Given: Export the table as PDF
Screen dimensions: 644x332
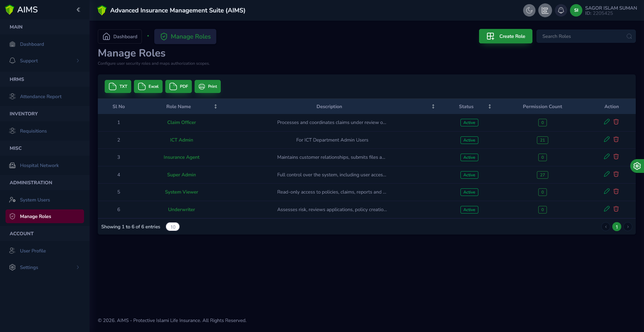Looking at the screenshot, I should (178, 86).
